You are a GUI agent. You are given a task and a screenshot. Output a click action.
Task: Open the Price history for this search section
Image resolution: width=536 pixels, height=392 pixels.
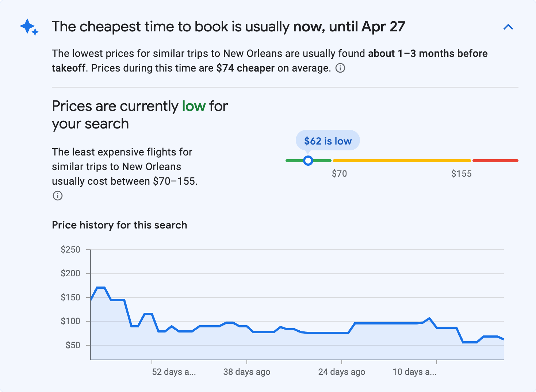119,225
